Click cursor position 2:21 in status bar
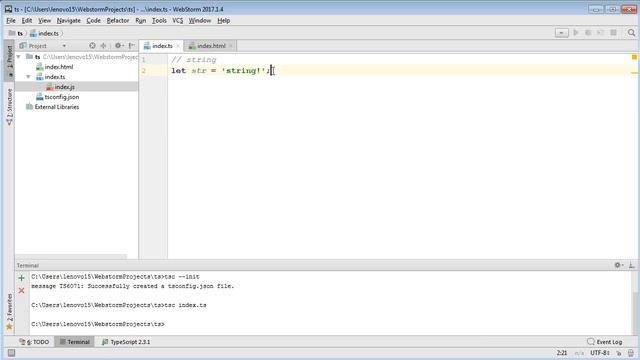This screenshot has width=640, height=360. click(x=562, y=353)
